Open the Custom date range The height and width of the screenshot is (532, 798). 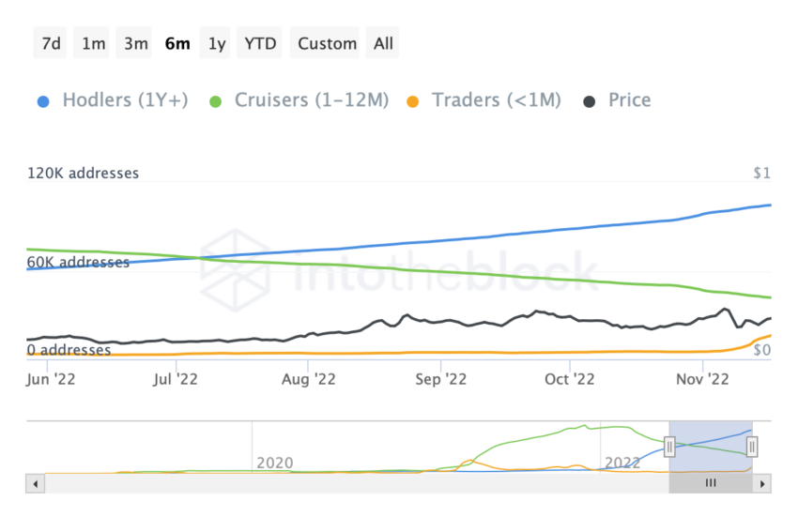point(327,43)
